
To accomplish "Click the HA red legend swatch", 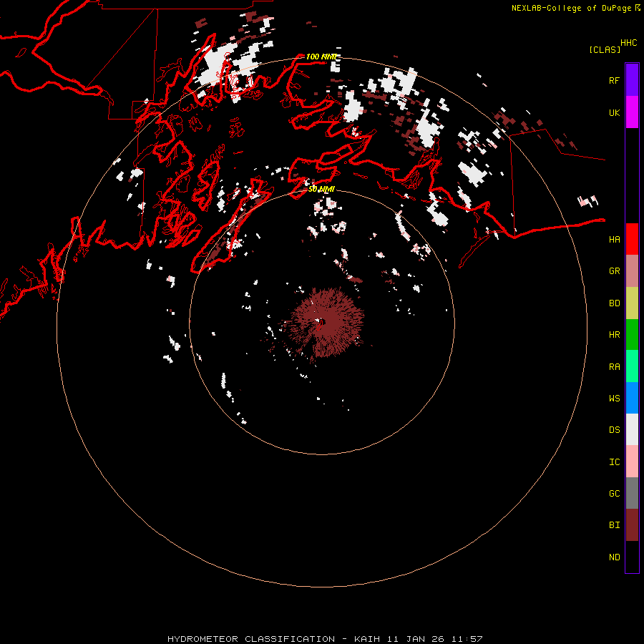I will click(632, 239).
